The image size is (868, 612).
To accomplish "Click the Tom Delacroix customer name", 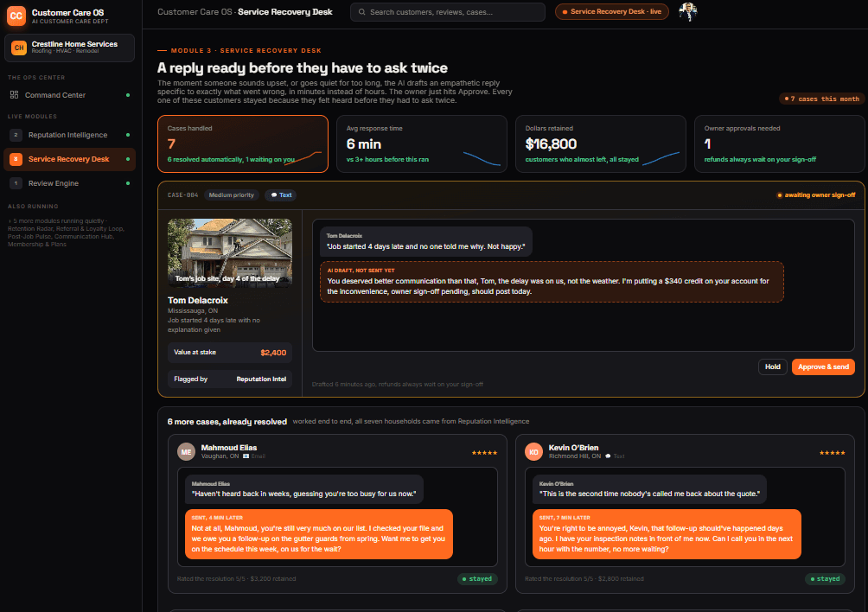I will [x=198, y=300].
